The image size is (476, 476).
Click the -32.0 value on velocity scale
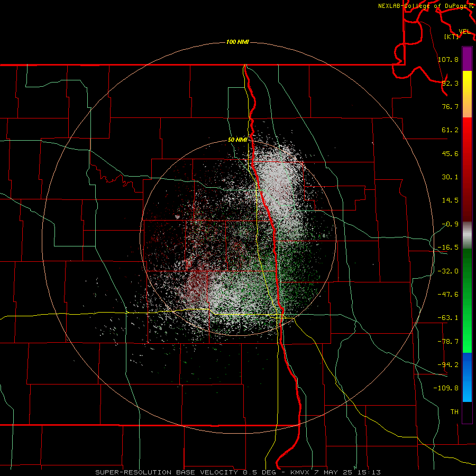[x=448, y=271]
